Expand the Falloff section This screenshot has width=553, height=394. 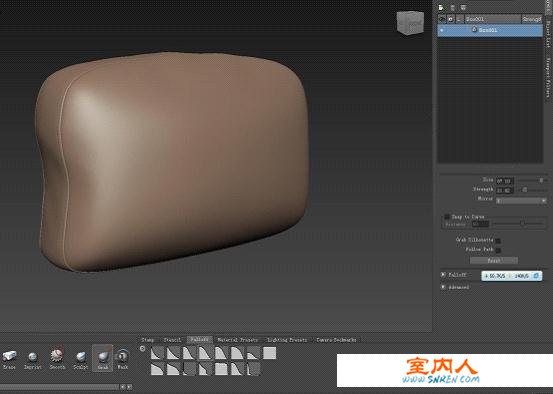(x=443, y=274)
